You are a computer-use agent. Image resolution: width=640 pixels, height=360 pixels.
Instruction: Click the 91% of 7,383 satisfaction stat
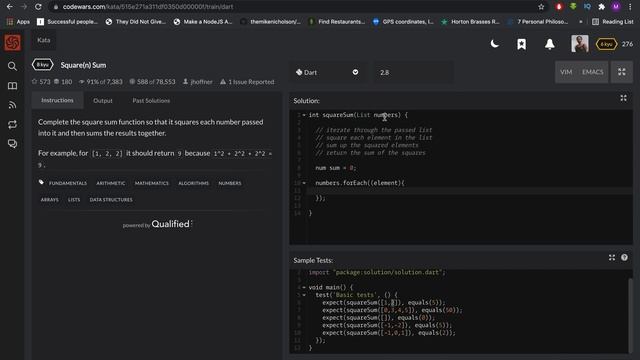click(x=100, y=82)
